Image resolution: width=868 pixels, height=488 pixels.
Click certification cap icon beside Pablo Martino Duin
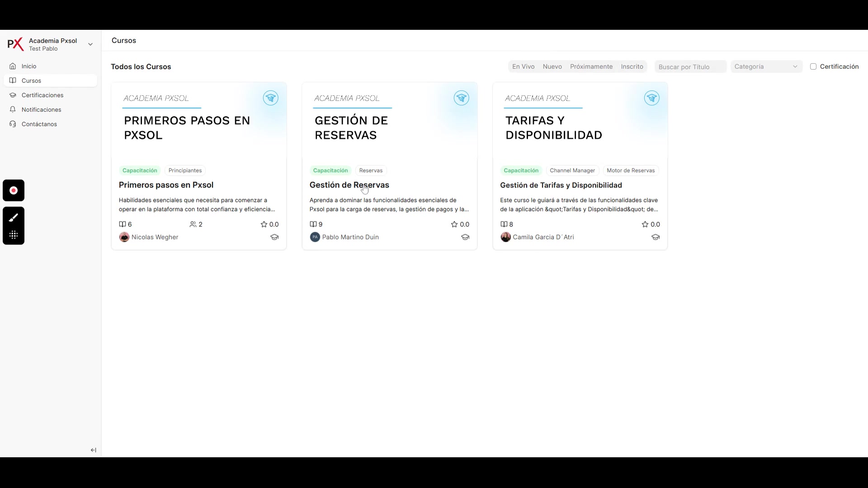(465, 237)
